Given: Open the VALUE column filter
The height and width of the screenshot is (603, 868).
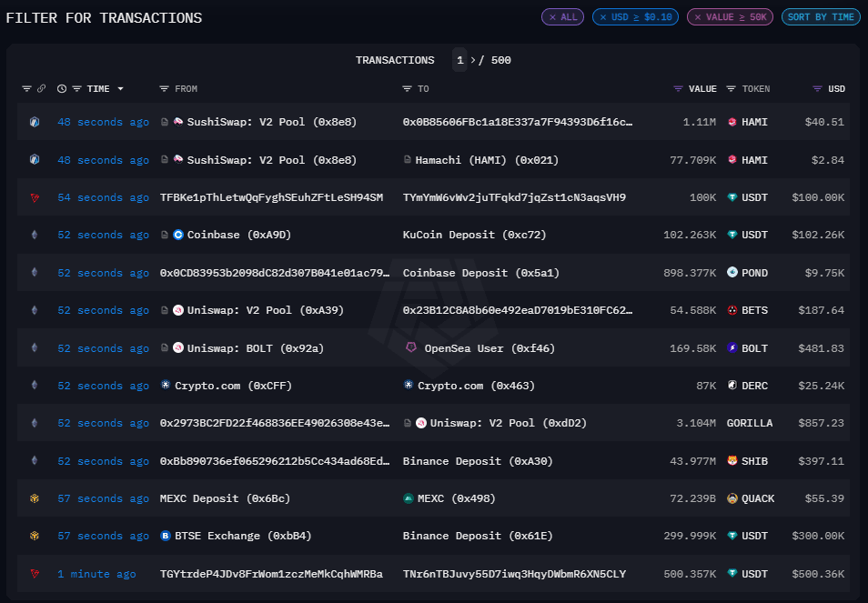Looking at the screenshot, I should point(678,88).
